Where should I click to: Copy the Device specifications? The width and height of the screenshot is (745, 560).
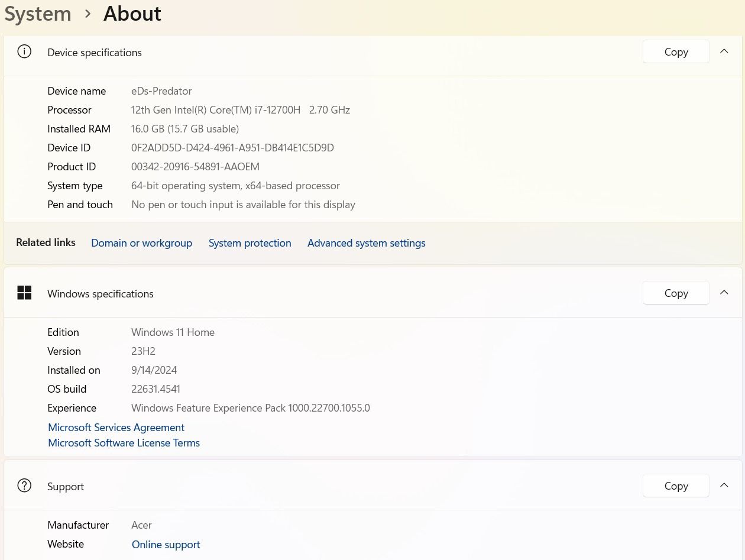pos(676,51)
